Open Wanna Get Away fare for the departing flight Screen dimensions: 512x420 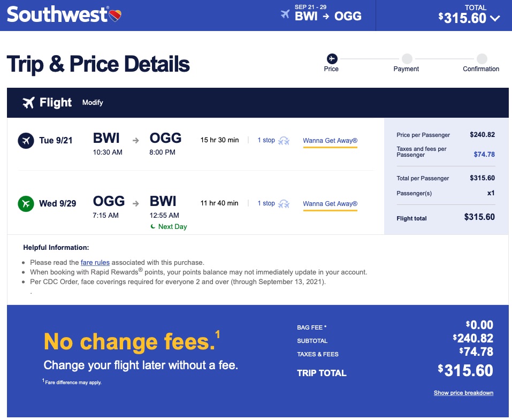[330, 141]
